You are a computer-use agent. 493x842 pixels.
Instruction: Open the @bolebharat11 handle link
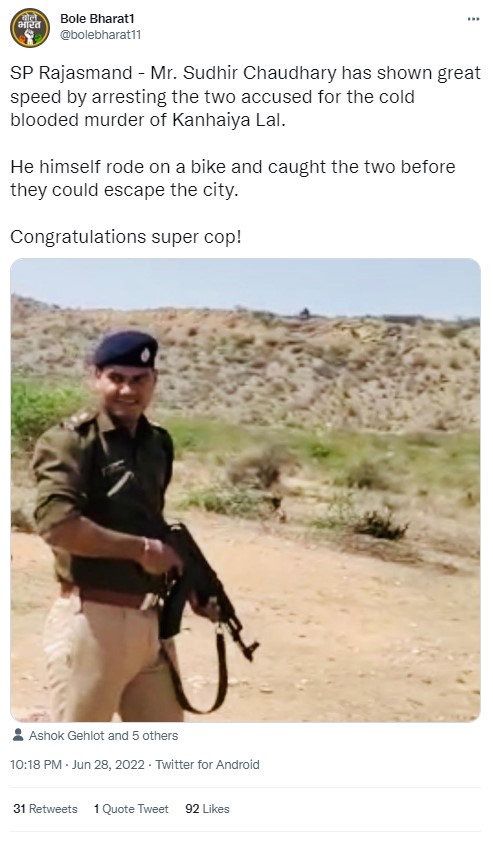pos(100,35)
